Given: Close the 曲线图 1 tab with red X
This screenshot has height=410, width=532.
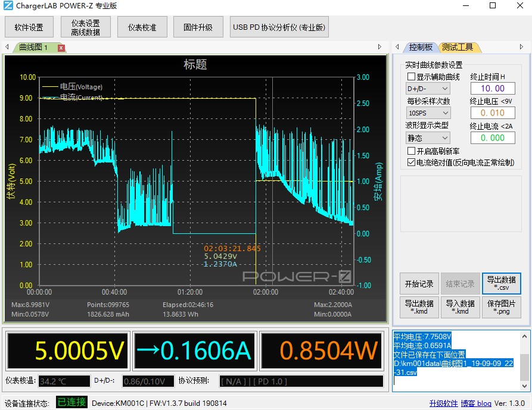Looking at the screenshot, I should pos(61,48).
